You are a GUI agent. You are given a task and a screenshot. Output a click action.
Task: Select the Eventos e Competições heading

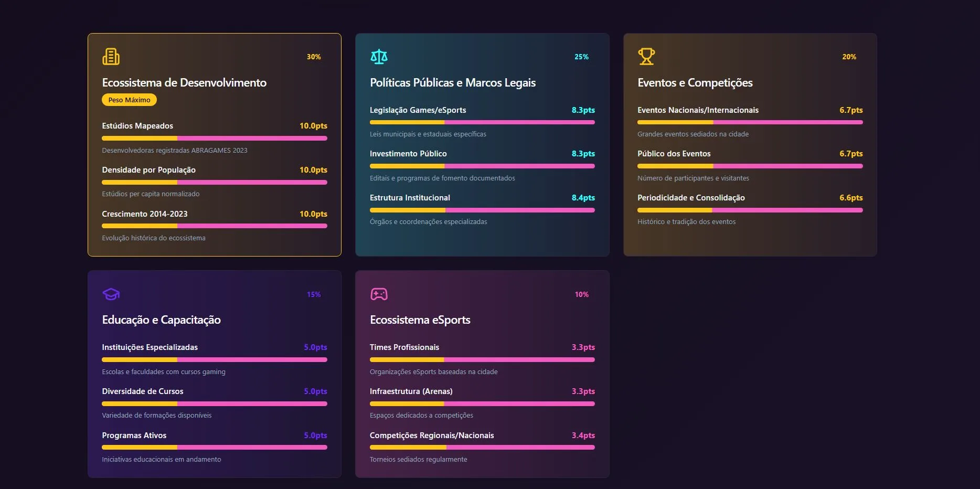click(x=695, y=83)
